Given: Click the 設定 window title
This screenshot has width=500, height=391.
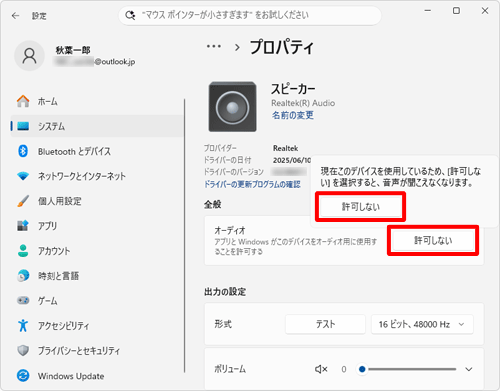Looking at the screenshot, I should (39, 16).
